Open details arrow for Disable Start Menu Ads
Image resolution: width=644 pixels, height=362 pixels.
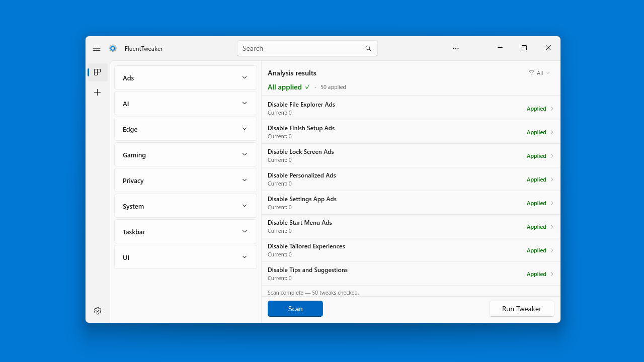[x=552, y=227]
